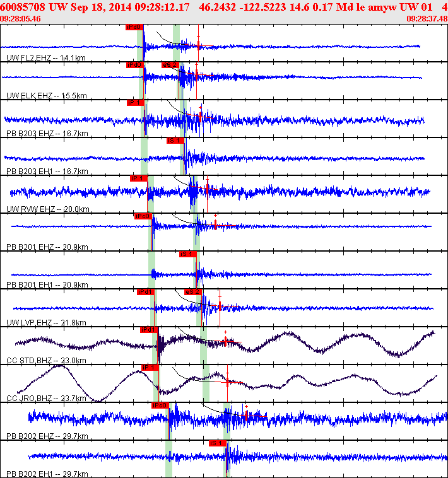The width and height of the screenshot is (448, 478).
Task: Click the start time 09:28:05.46
Action: click(20, 19)
